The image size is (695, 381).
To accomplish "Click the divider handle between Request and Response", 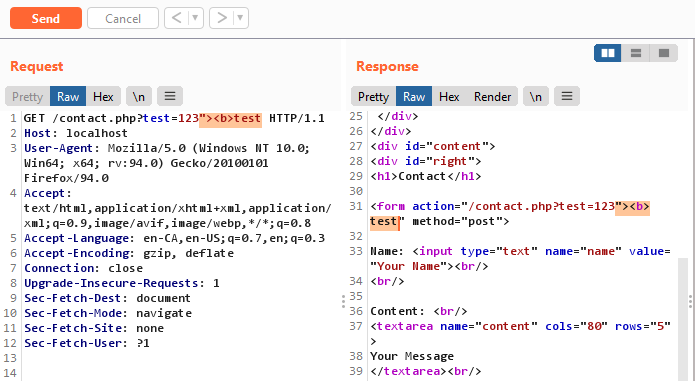I will click(343, 301).
